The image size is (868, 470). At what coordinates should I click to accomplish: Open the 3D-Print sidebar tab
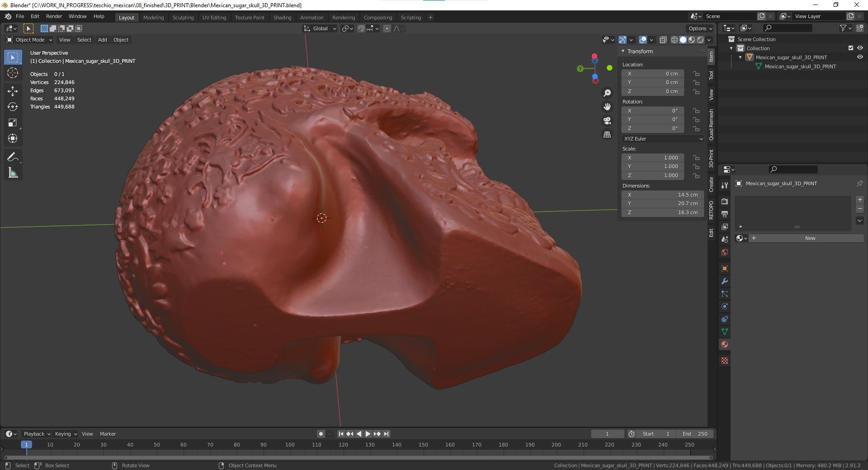point(711,159)
